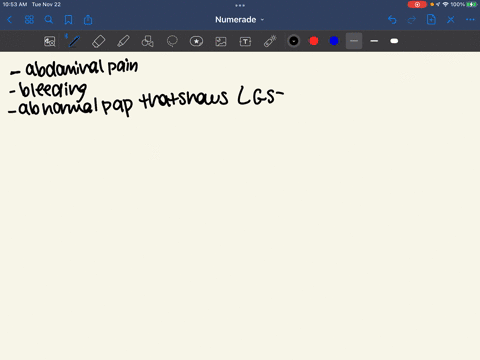
Task: Open the share/export menu
Action: click(x=88, y=20)
